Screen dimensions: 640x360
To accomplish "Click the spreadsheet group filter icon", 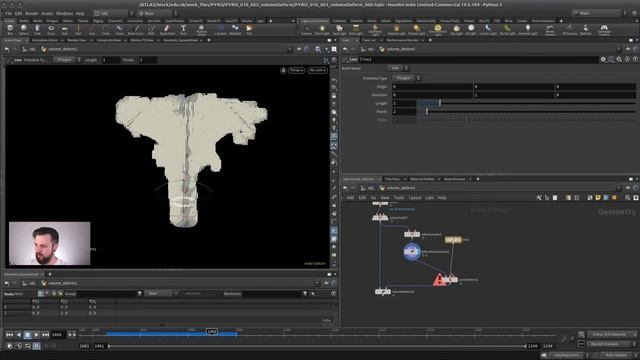I will tap(140, 293).
